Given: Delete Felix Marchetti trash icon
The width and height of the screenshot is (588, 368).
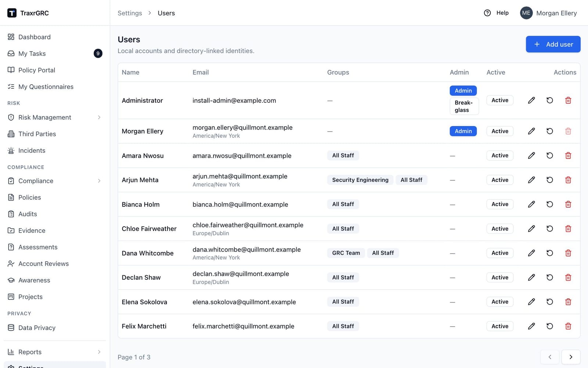Looking at the screenshot, I should [568, 326].
